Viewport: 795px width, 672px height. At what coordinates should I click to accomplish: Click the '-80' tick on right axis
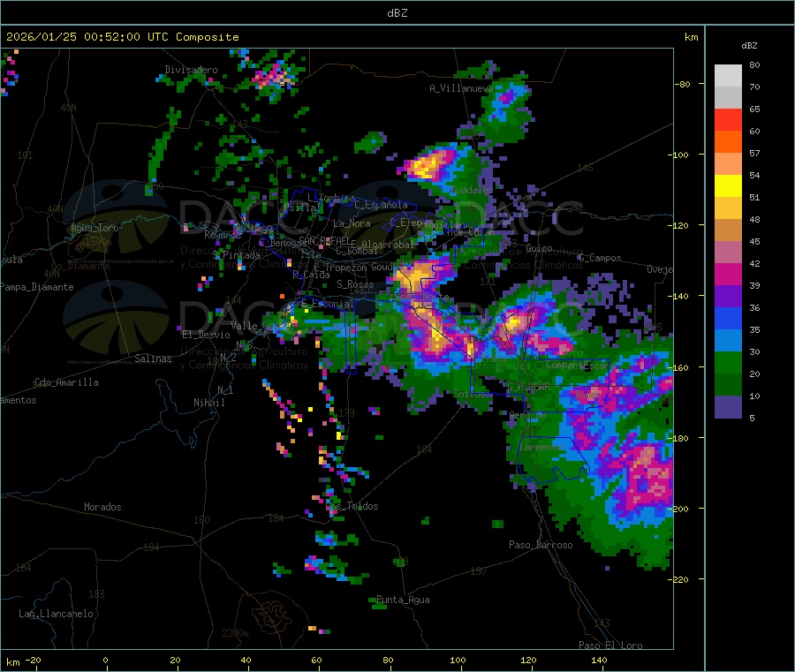[x=683, y=84]
